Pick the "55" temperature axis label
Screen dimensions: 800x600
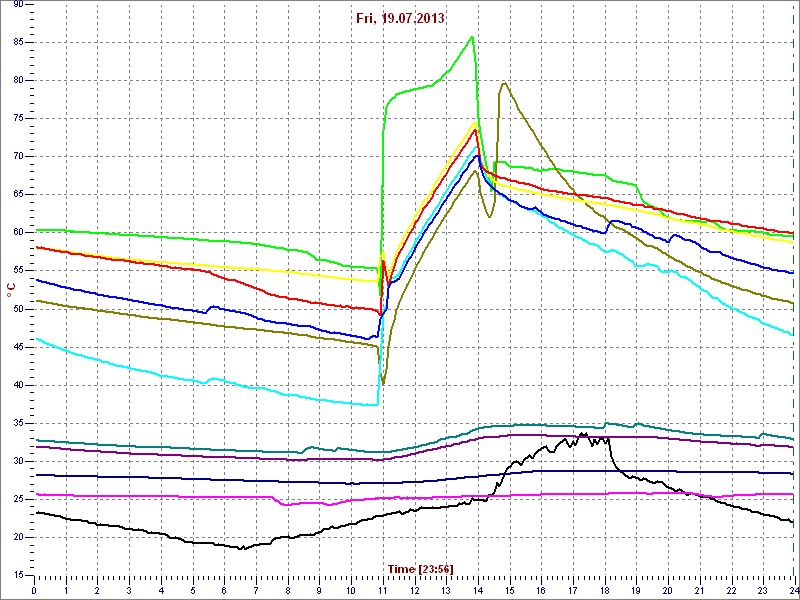(x=18, y=271)
